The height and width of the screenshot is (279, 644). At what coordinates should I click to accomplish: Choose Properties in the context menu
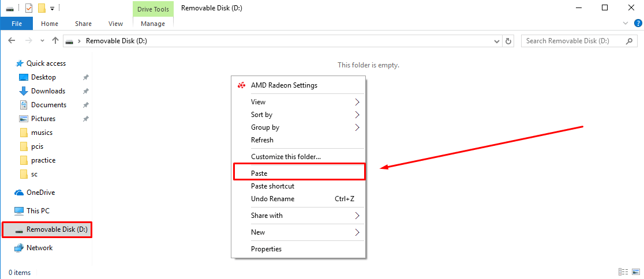pyautogui.click(x=266, y=249)
